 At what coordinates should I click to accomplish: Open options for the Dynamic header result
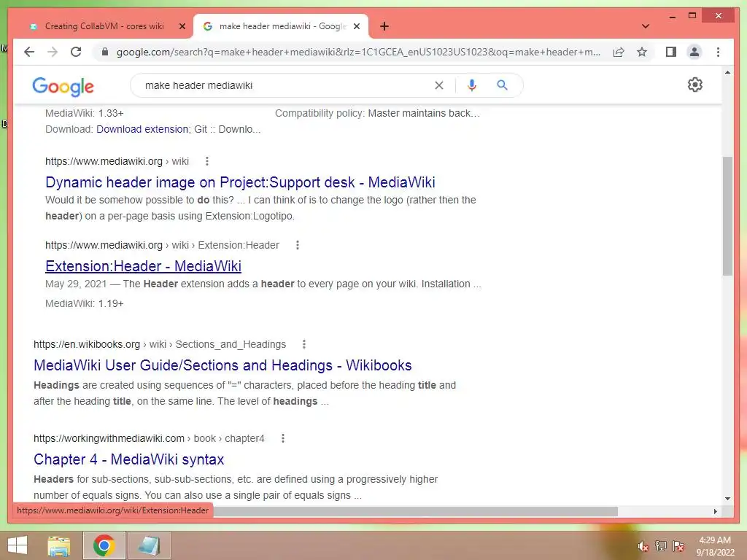coord(206,161)
